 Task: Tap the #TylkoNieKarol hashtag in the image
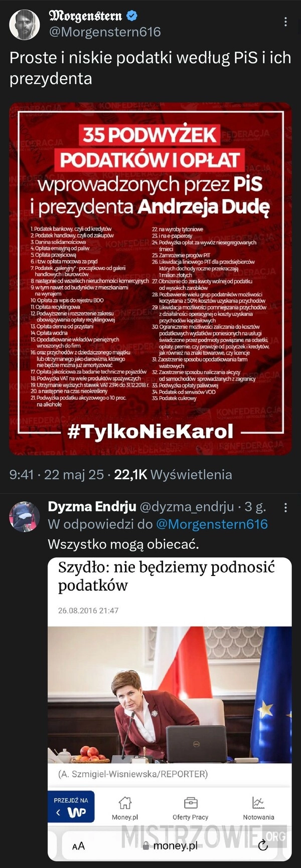point(150,431)
